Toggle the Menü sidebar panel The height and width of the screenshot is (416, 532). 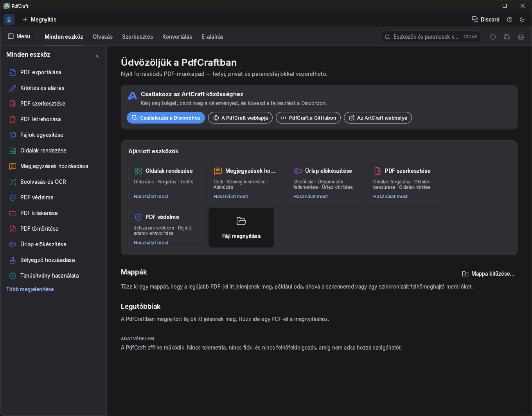pyautogui.click(x=19, y=36)
